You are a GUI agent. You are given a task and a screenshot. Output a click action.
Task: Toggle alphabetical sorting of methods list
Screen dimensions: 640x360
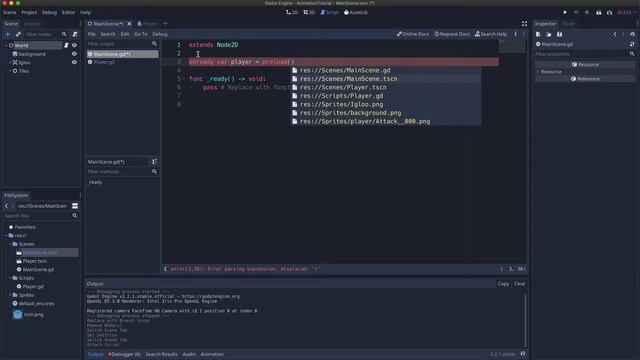coord(154,162)
